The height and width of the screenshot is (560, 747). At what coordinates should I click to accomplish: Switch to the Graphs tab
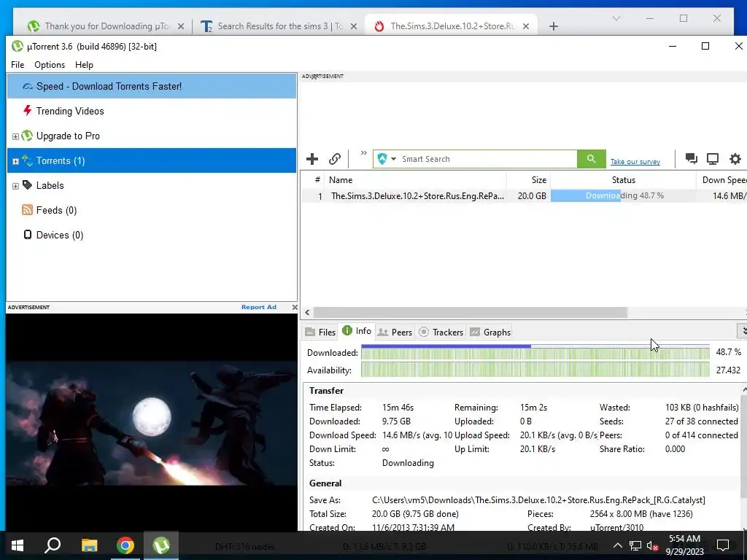tap(490, 332)
